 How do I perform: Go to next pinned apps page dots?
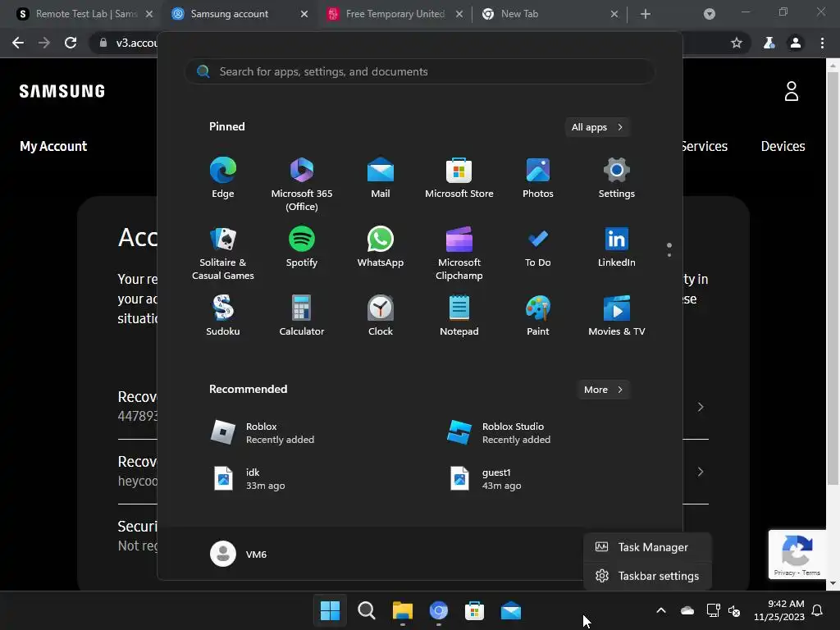point(669,249)
